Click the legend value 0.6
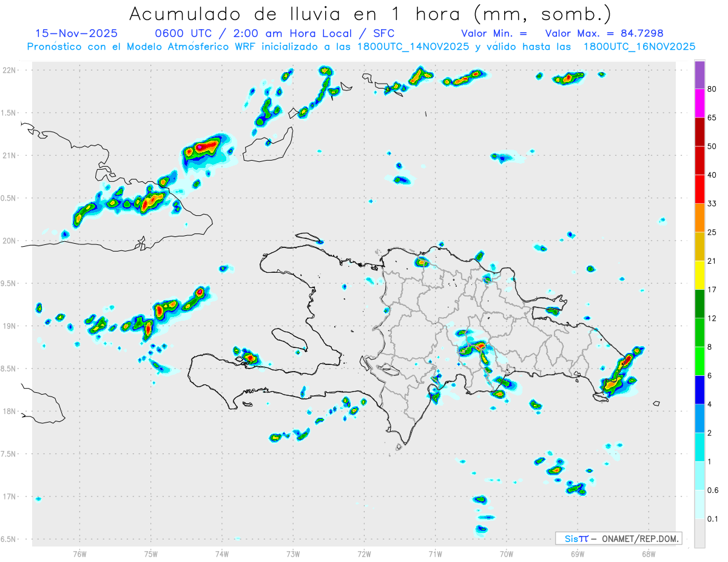 point(713,490)
